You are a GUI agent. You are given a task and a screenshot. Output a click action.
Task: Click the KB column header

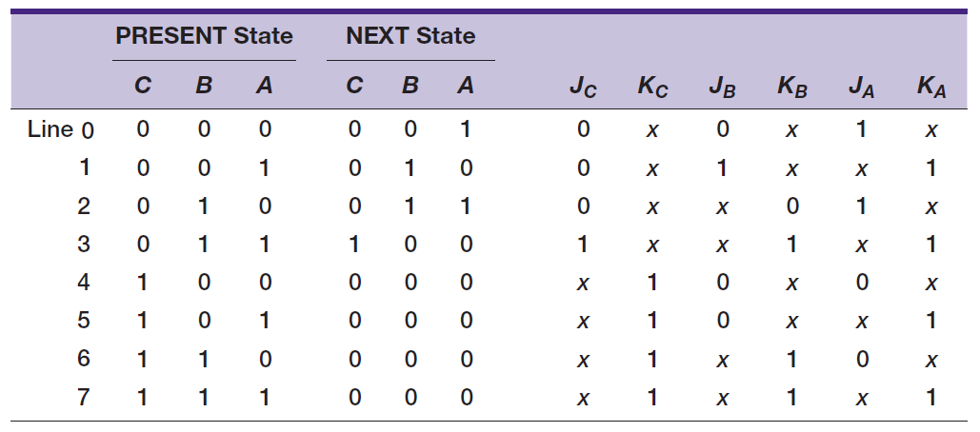coord(791,89)
